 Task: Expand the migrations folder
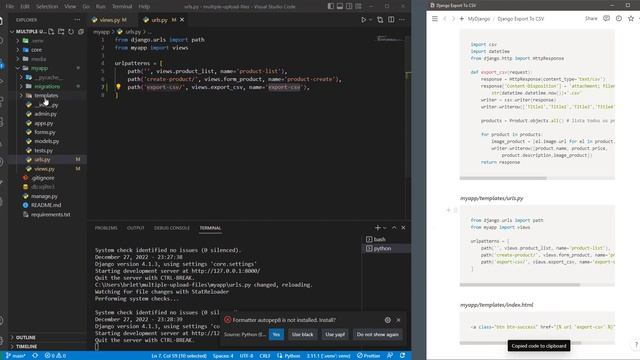coord(47,87)
